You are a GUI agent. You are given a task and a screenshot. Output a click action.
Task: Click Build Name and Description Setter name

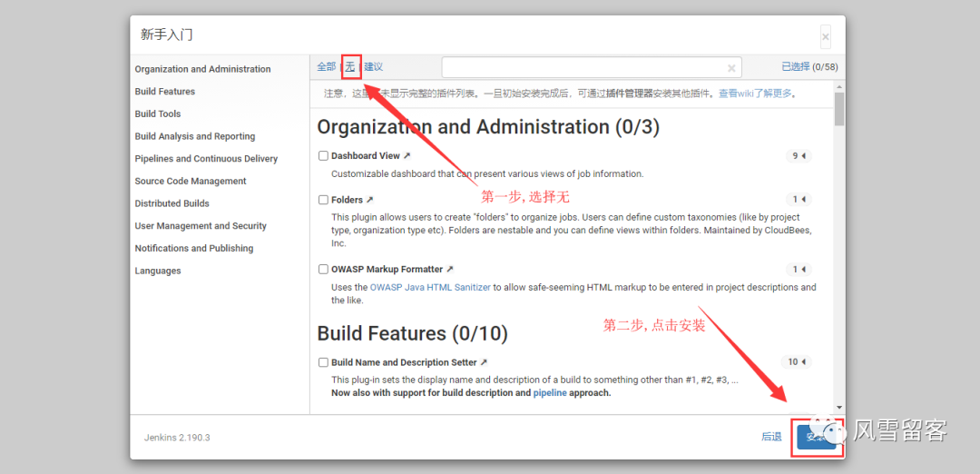coord(404,362)
